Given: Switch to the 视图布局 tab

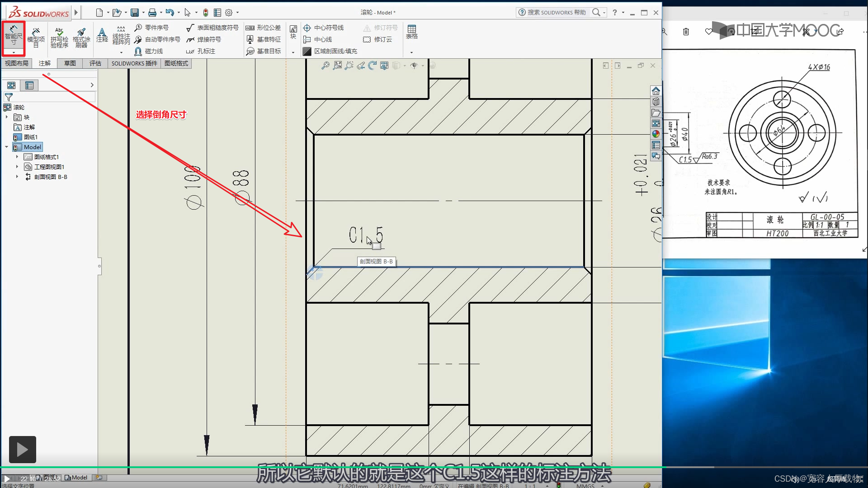Looking at the screenshot, I should (x=17, y=63).
